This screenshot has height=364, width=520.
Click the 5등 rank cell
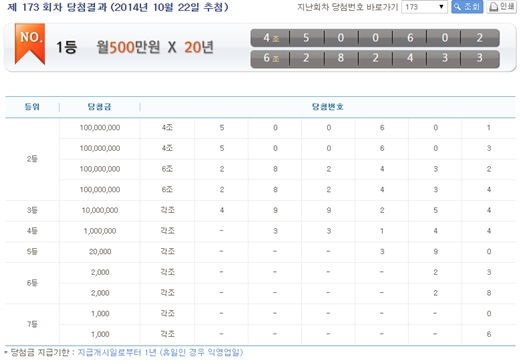click(x=32, y=252)
